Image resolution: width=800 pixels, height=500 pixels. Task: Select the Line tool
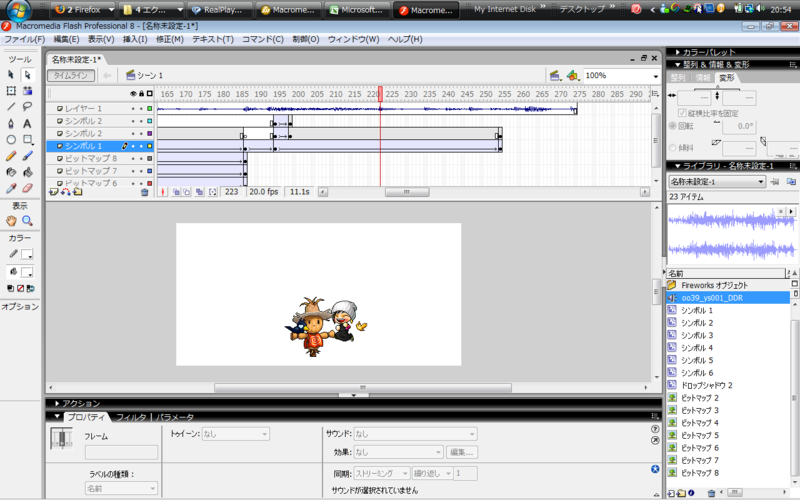11,107
